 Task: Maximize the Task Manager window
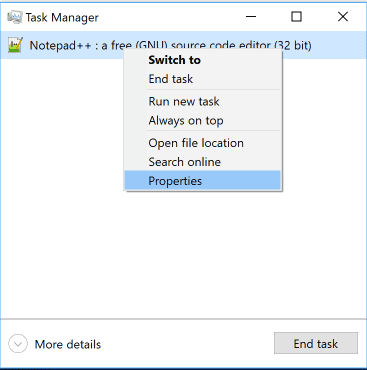296,16
